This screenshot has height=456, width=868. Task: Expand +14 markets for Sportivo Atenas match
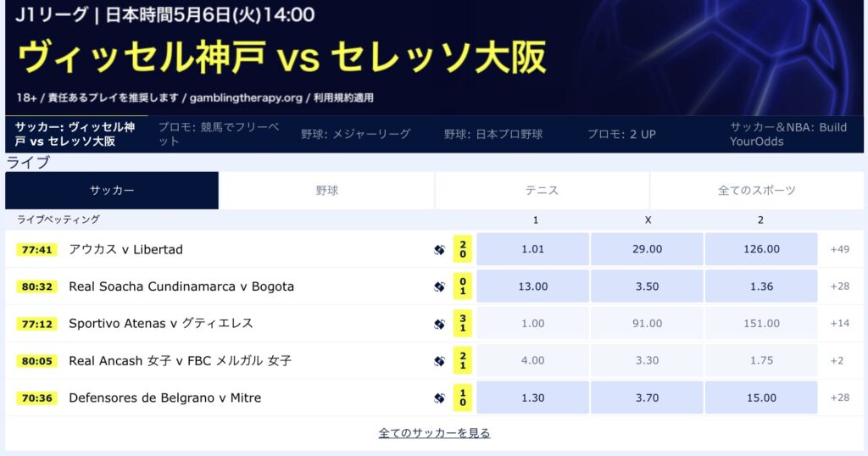[x=840, y=323]
